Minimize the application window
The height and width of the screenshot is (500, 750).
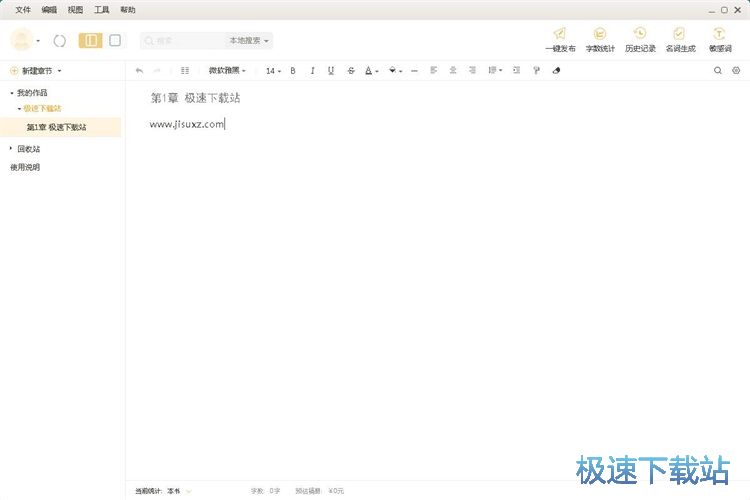pos(712,10)
